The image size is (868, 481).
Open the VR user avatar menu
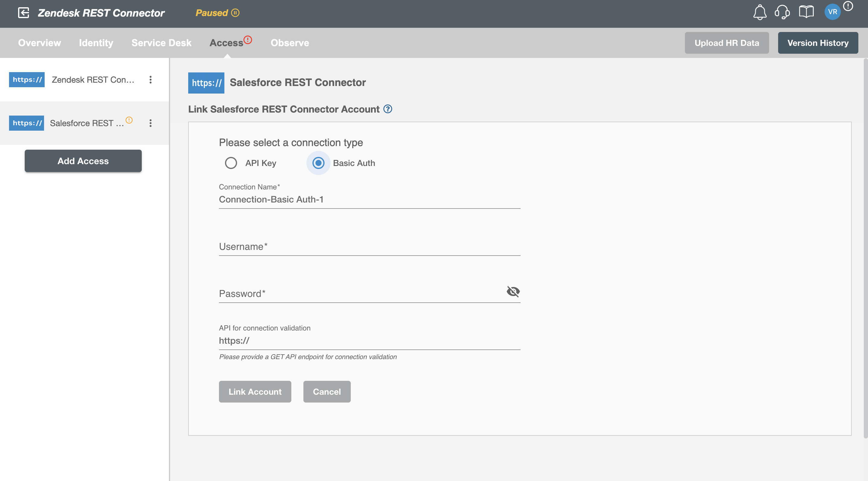click(832, 12)
